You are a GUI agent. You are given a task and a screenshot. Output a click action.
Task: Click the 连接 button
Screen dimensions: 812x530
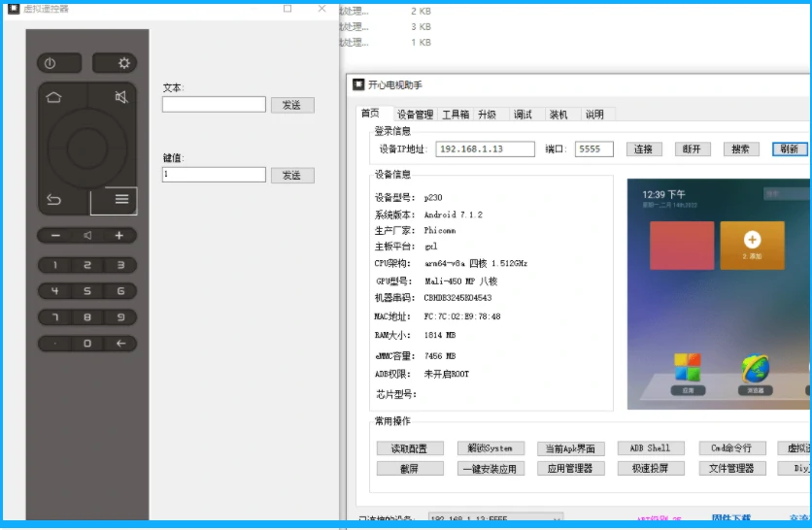point(643,149)
